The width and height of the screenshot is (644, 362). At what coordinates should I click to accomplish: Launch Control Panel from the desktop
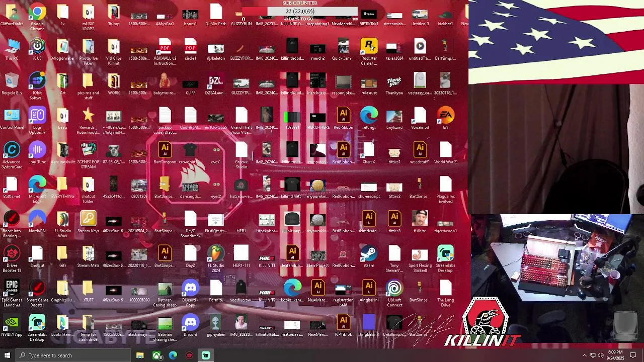(x=12, y=119)
